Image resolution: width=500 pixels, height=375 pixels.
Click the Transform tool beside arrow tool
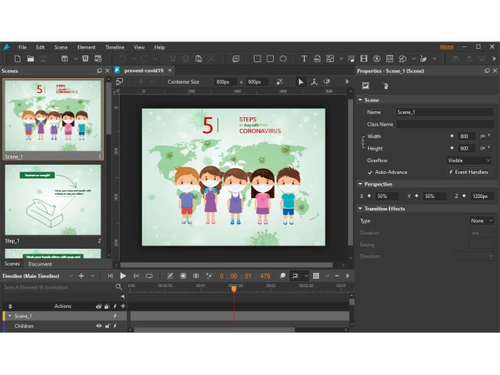314,82
